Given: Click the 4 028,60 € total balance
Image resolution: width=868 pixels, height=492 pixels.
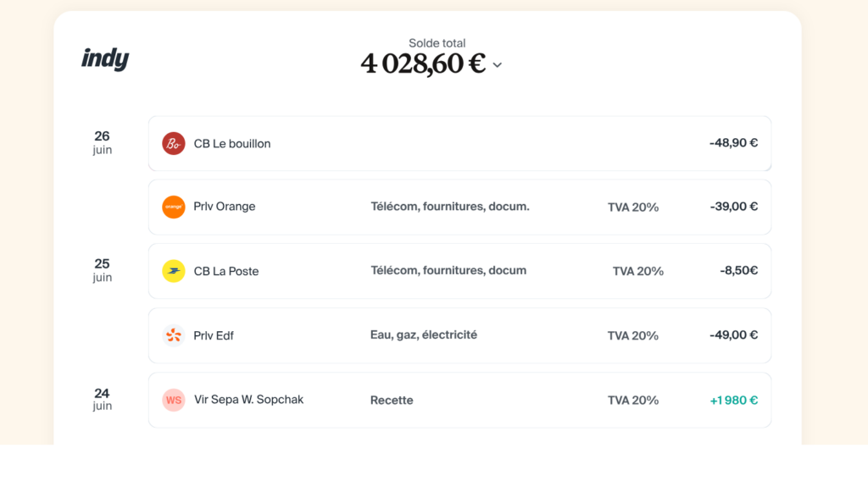Looking at the screenshot, I should click(423, 64).
